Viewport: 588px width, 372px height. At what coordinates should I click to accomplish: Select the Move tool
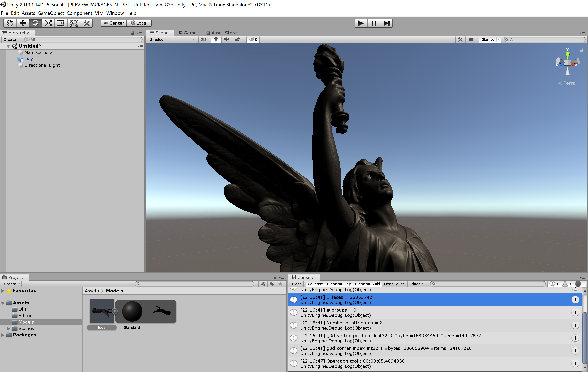click(x=23, y=23)
